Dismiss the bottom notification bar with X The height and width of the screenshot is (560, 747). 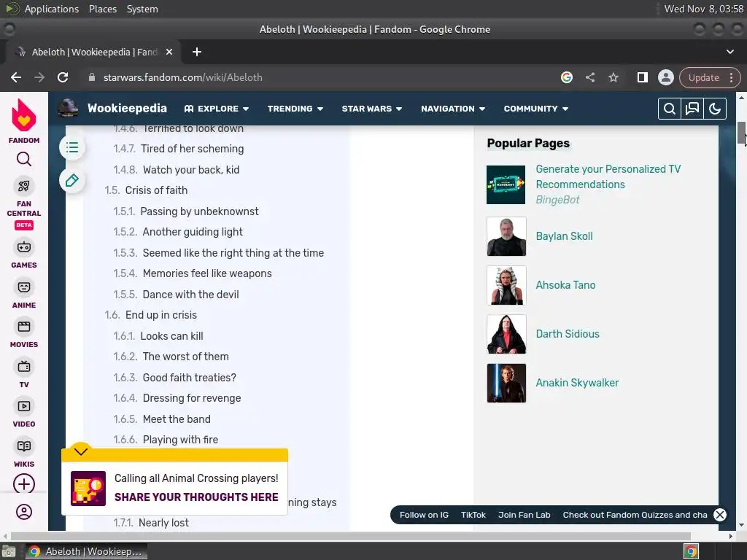coord(720,515)
